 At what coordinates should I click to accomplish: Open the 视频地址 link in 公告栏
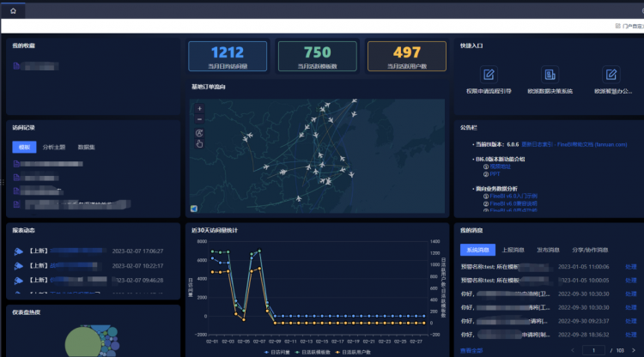pos(501,166)
